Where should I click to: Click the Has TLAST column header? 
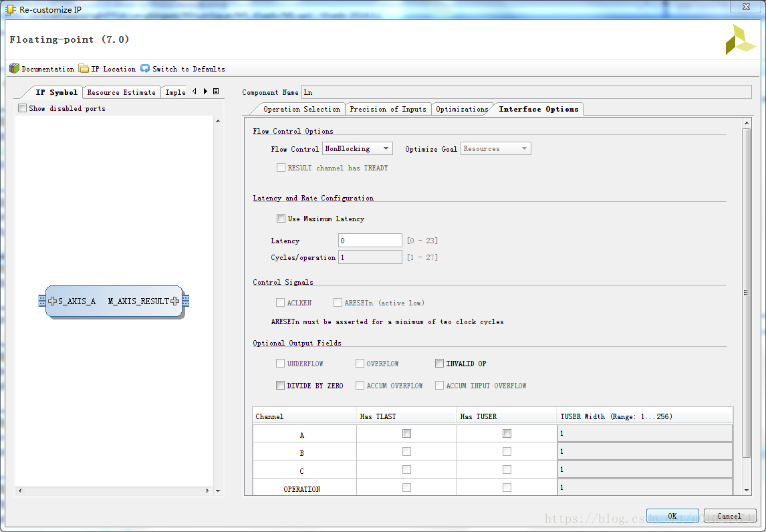point(406,416)
